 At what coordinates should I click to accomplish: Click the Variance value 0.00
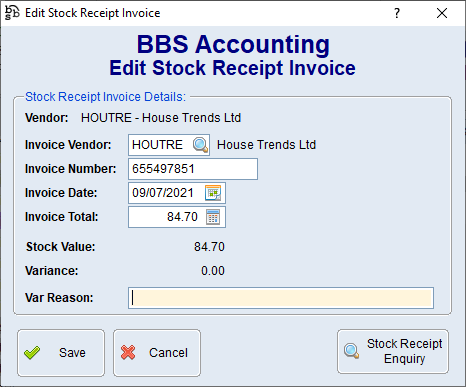[213, 271]
